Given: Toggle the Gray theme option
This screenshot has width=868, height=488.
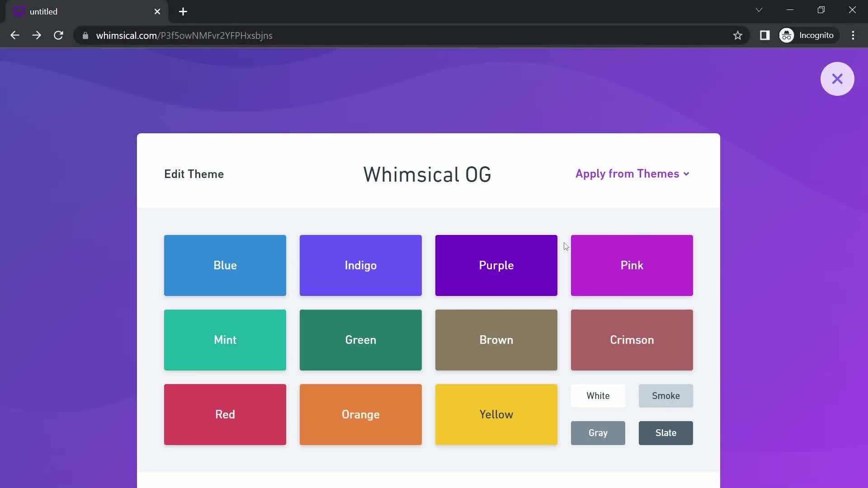Looking at the screenshot, I should (x=598, y=432).
